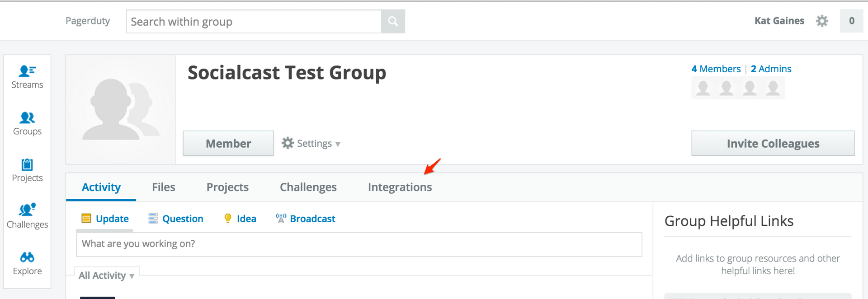Click the Update post type icon
Screen dimensions: 868x299
(x=87, y=218)
